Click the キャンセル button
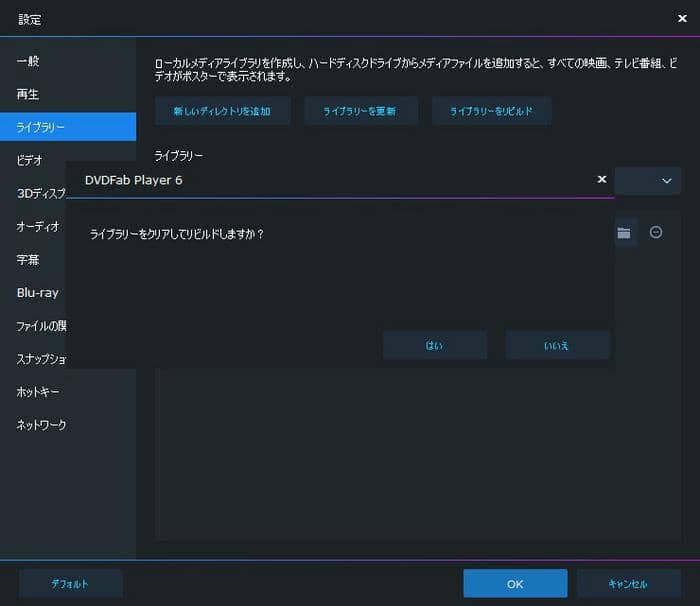 coord(629,584)
